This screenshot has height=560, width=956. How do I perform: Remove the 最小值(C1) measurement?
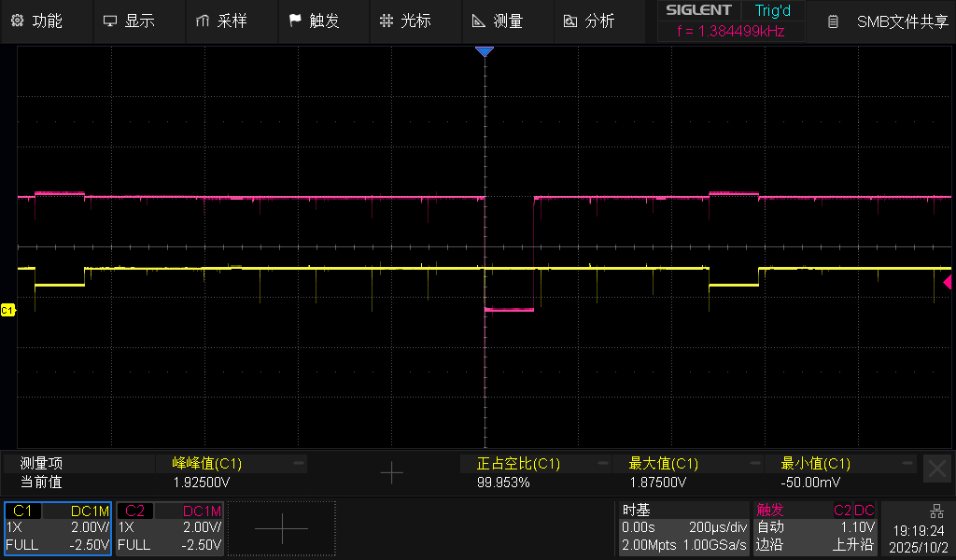click(907, 463)
